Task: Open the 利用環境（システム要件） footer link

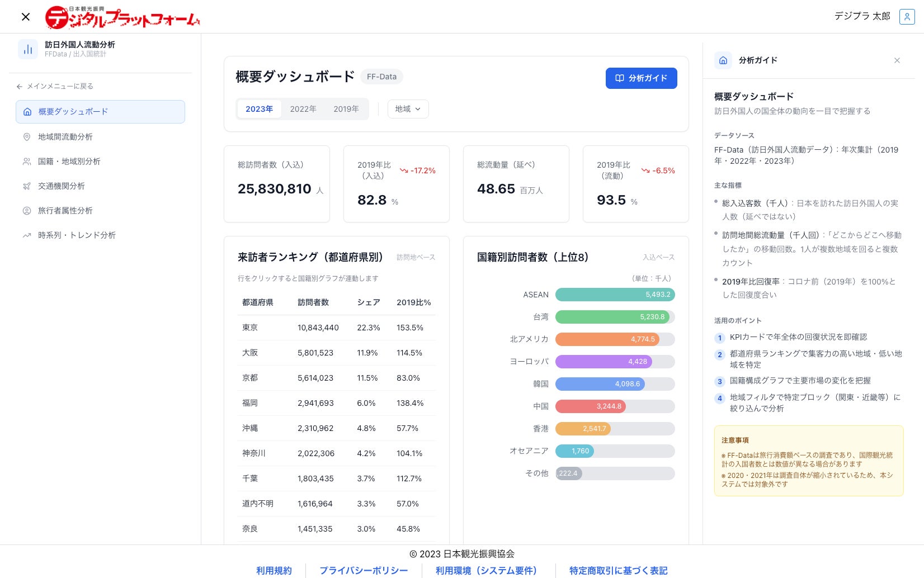Action: click(x=486, y=570)
